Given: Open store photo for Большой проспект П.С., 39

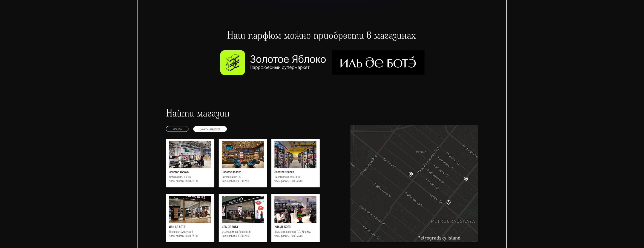Looking at the screenshot, I should pos(295,210).
